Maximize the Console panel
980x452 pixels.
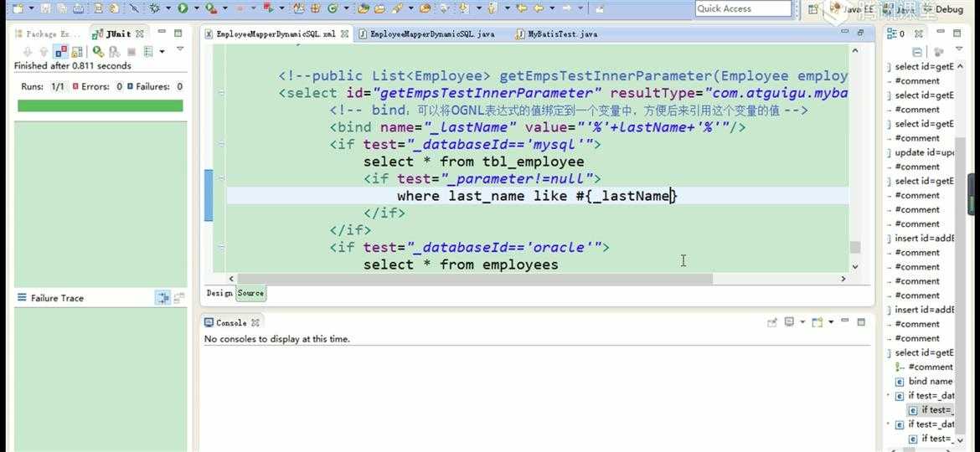[861, 322]
